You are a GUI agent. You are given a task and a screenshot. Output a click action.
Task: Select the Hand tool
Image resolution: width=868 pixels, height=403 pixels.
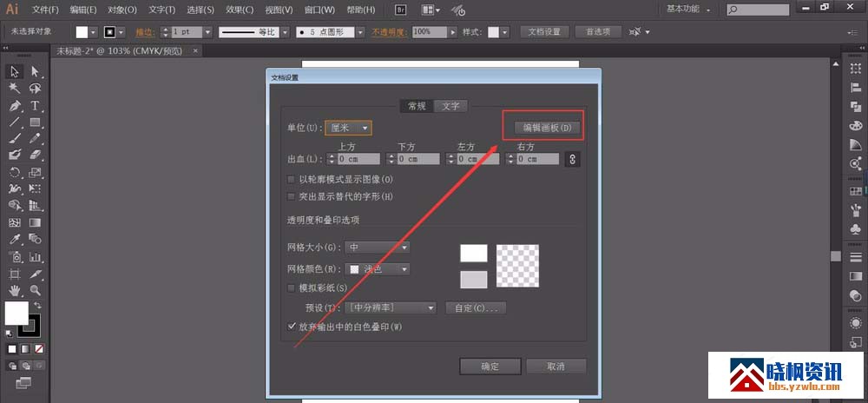pos(15,290)
